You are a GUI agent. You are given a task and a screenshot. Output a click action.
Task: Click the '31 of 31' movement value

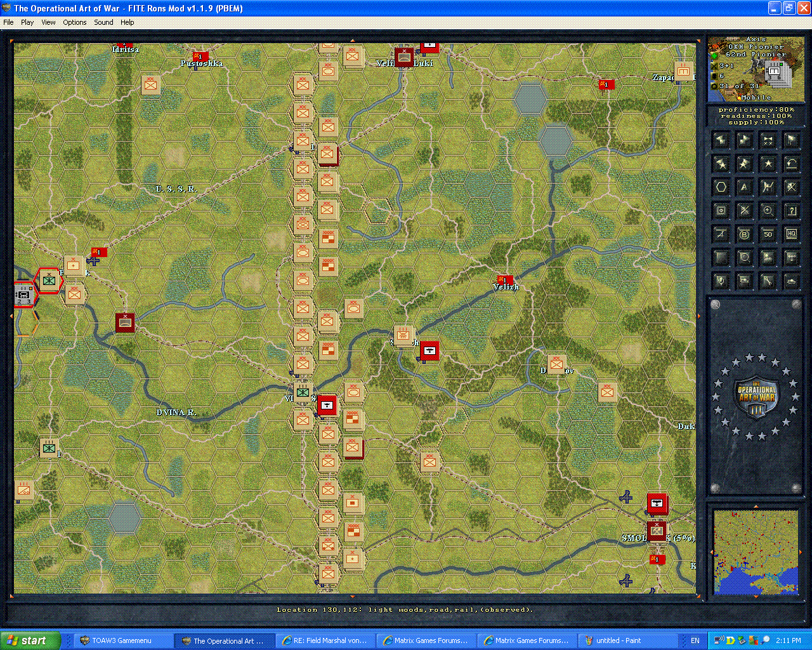[739, 86]
